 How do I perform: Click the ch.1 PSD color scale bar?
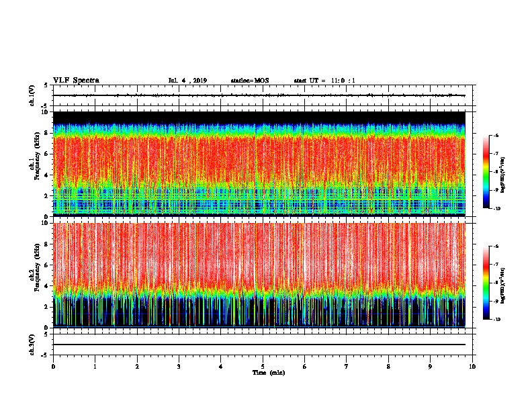coord(486,172)
